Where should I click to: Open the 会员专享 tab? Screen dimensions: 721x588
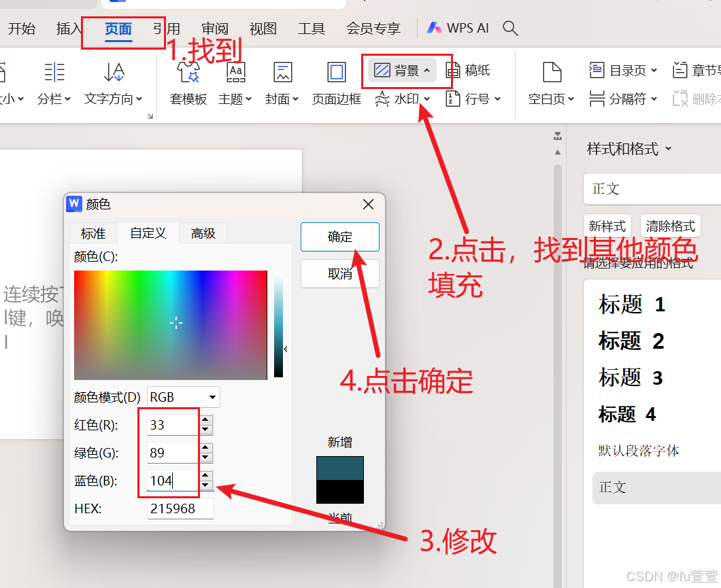(373, 29)
